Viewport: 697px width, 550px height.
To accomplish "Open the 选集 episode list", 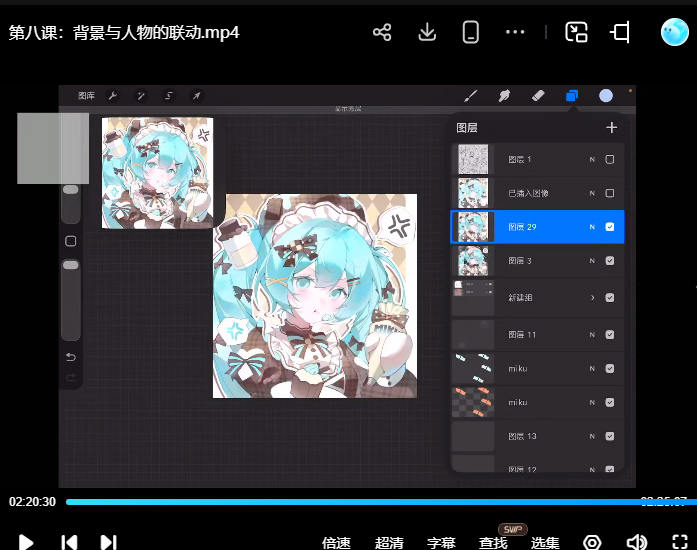I will (x=545, y=543).
